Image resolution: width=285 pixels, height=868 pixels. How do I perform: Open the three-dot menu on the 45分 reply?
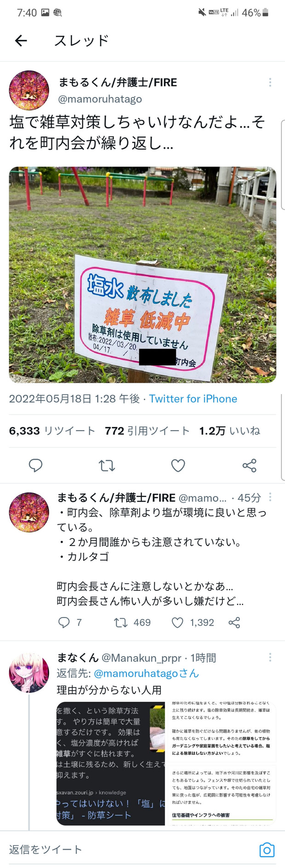270,497
